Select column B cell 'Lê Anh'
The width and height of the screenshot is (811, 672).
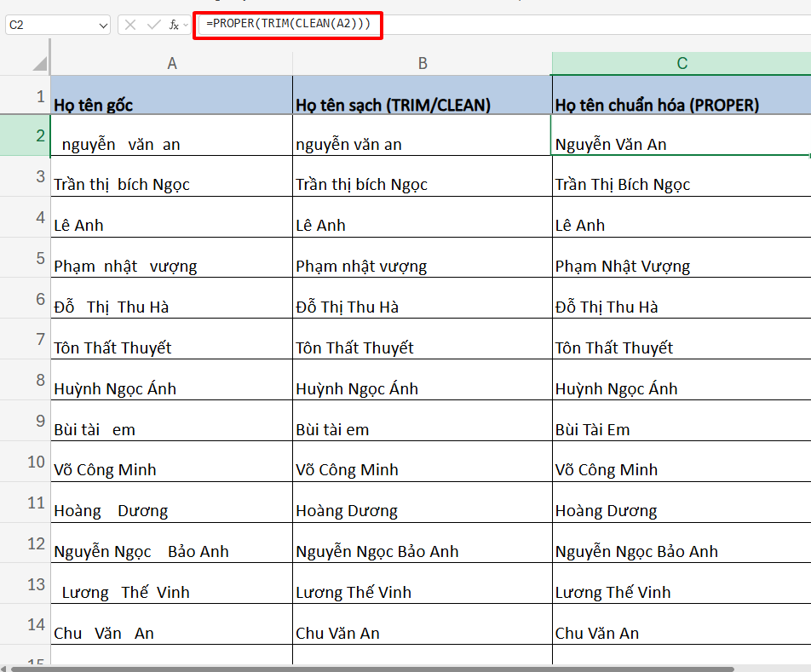[x=422, y=216]
